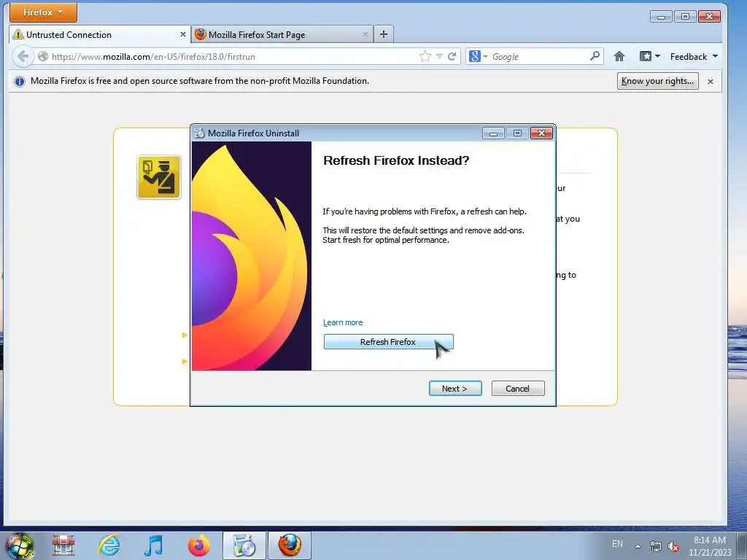Open the Windows Start button
The image size is (747, 560).
click(x=20, y=545)
